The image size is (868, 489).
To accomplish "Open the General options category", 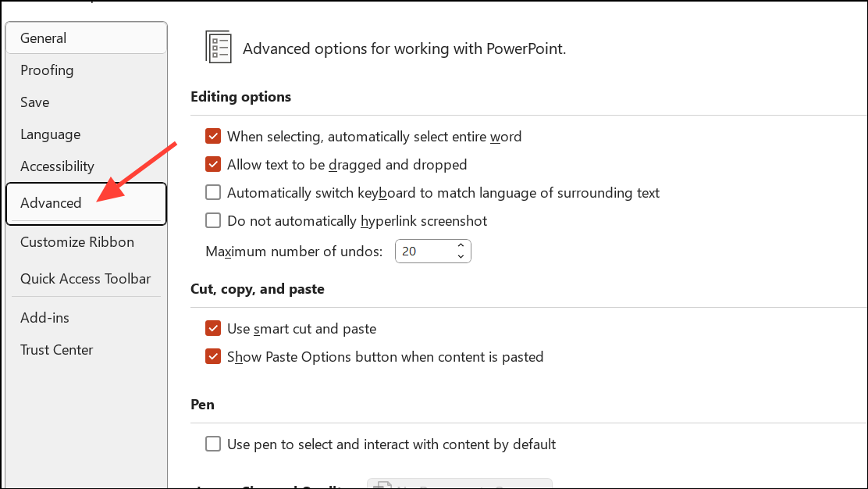I will pos(44,38).
